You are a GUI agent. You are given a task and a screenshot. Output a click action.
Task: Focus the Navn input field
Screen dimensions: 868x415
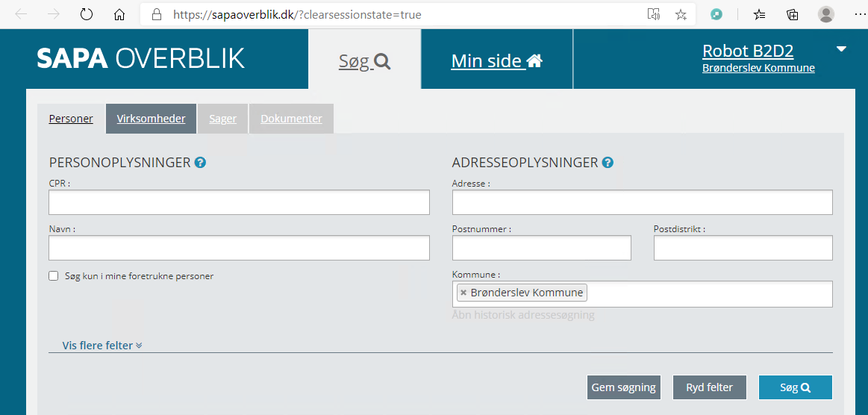tap(239, 248)
